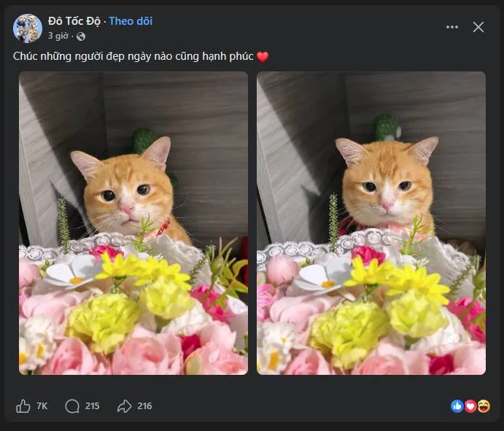Open the left cat photo

133,223
